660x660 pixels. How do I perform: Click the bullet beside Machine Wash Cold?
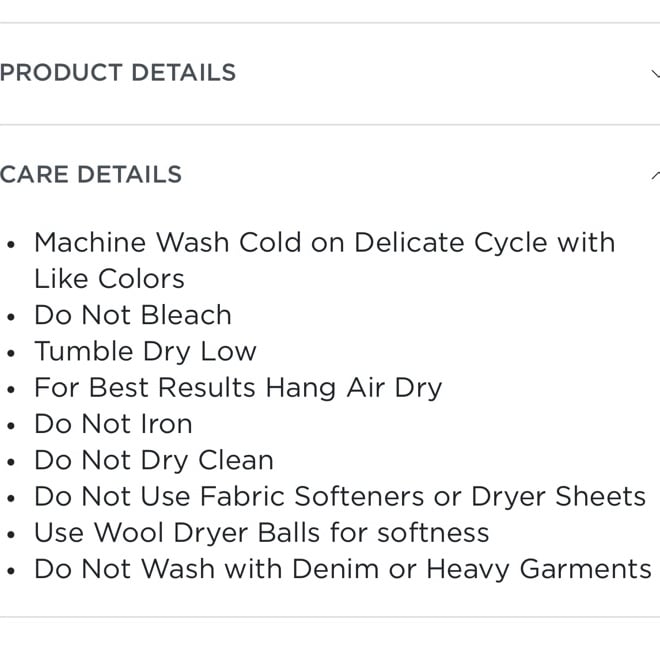point(11,244)
